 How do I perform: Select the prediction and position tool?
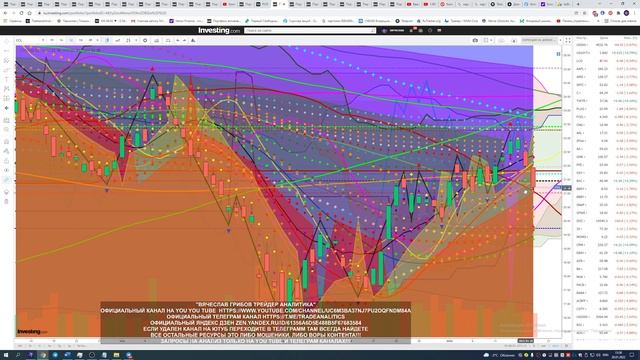coord(6,98)
